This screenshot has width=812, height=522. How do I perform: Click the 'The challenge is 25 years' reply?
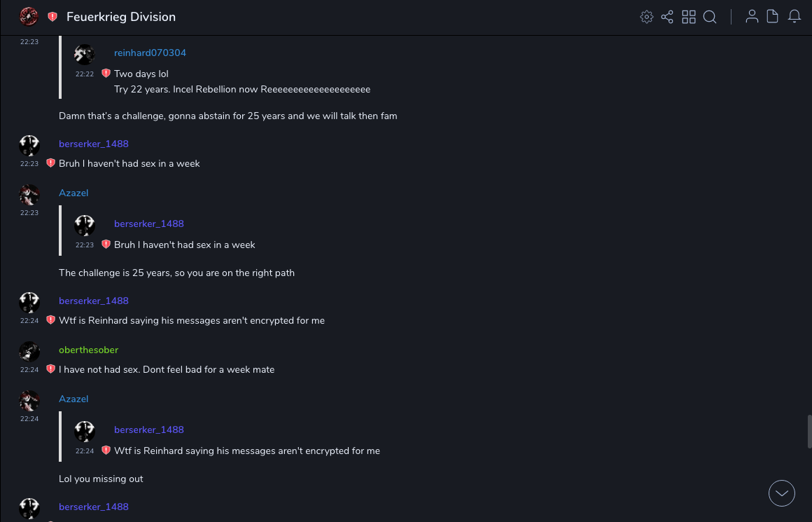coord(176,273)
